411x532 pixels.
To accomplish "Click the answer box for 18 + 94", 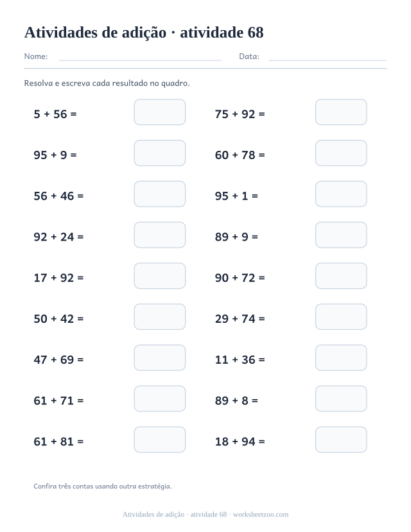I will pos(341,440).
